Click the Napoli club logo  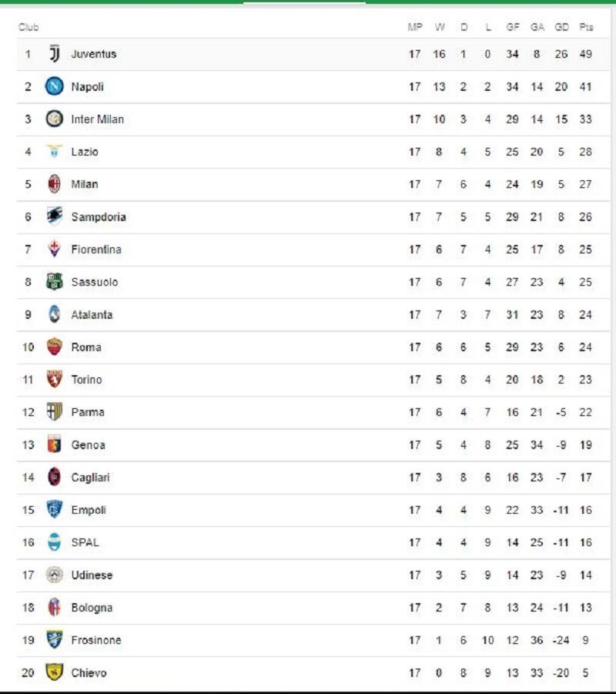point(55,86)
